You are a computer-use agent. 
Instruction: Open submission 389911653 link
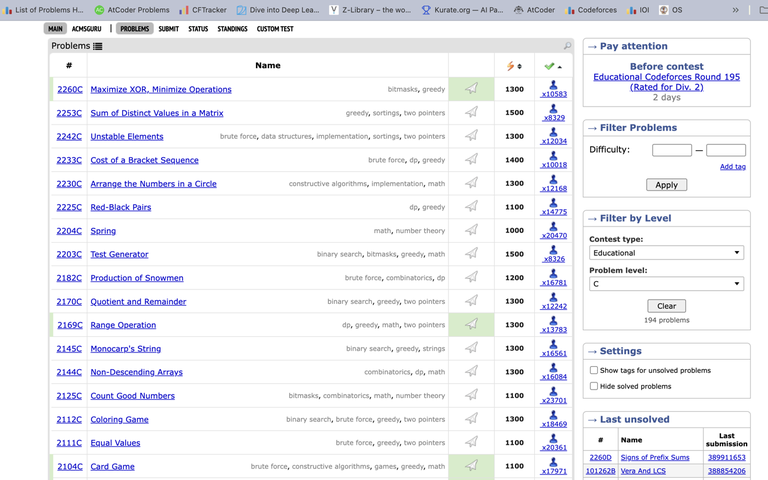(726, 457)
